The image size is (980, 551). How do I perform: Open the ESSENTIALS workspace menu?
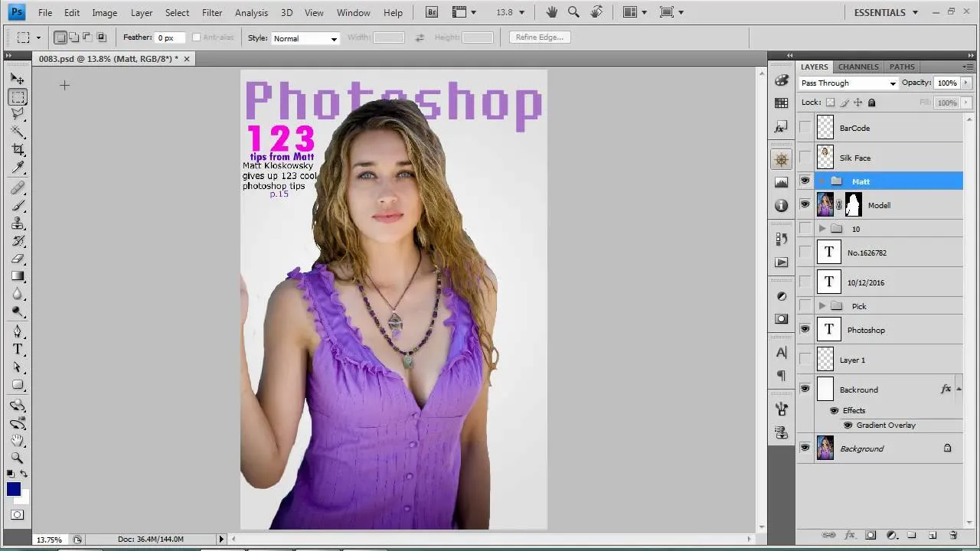[x=886, y=12]
